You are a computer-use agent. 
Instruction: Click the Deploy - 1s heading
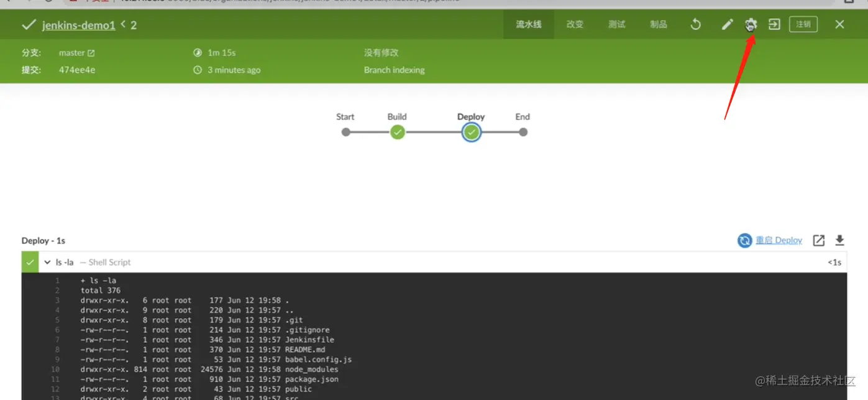pos(43,241)
